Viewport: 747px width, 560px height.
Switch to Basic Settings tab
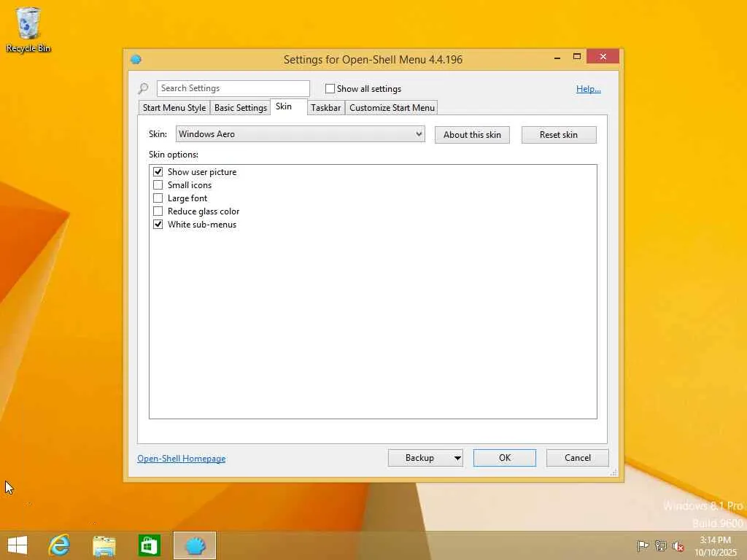(241, 108)
